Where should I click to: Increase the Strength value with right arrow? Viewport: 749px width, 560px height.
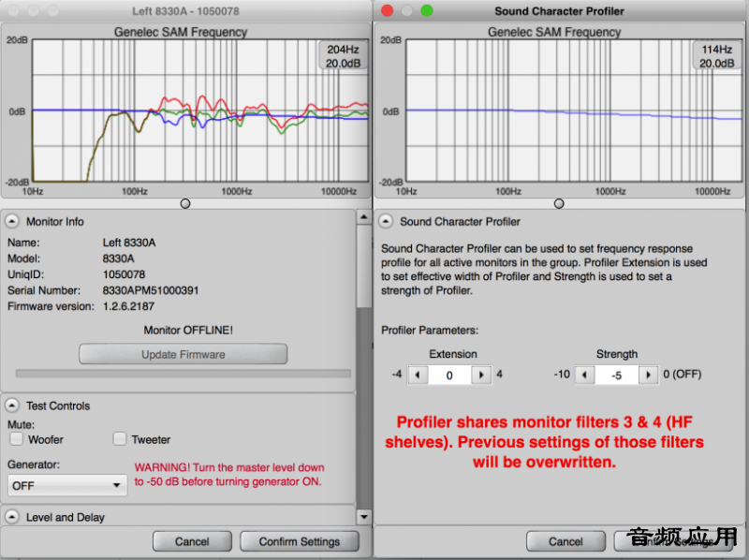pos(648,376)
